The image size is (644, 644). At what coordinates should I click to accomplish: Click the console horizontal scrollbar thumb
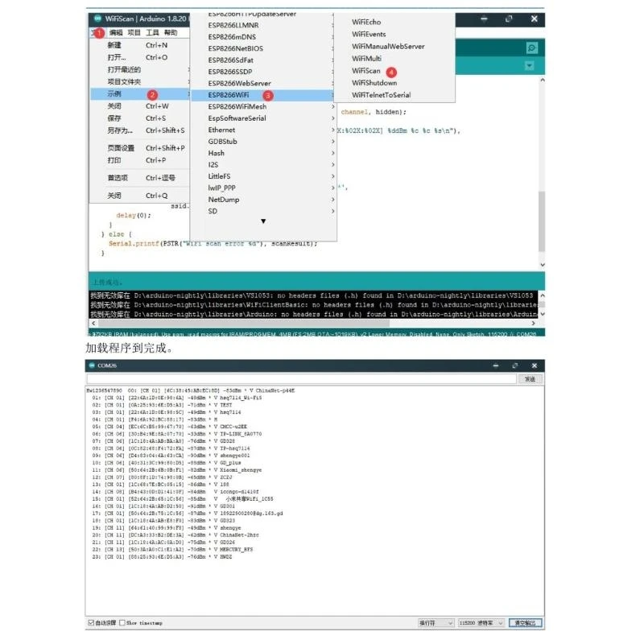coord(244,324)
